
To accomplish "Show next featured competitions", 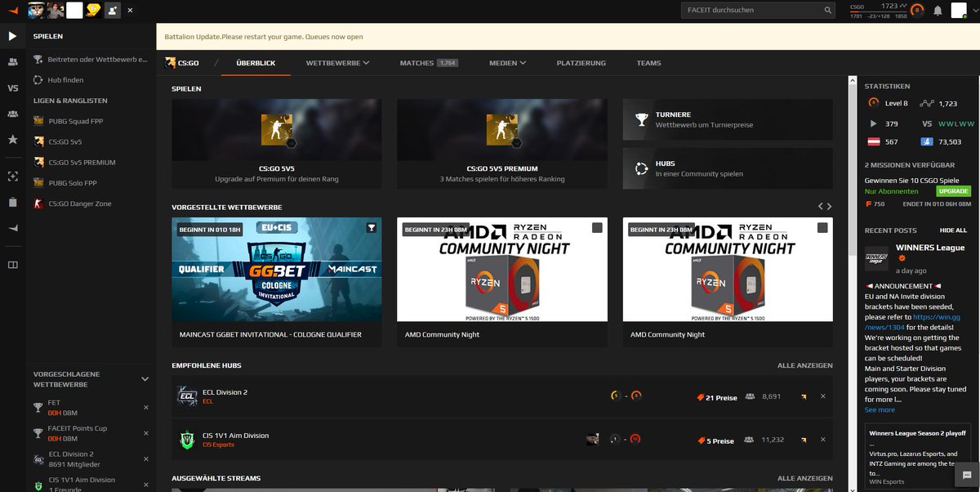I will pos(830,207).
